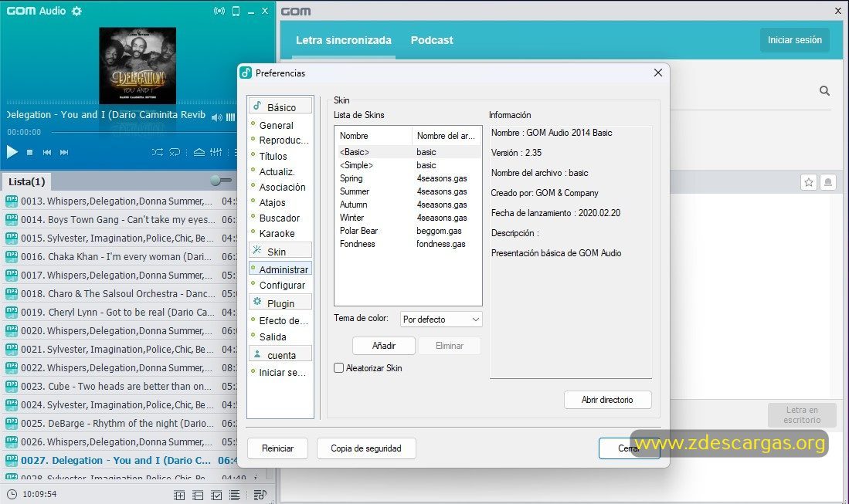Click the eject/open file icon
849x504 pixels.
pos(199,152)
